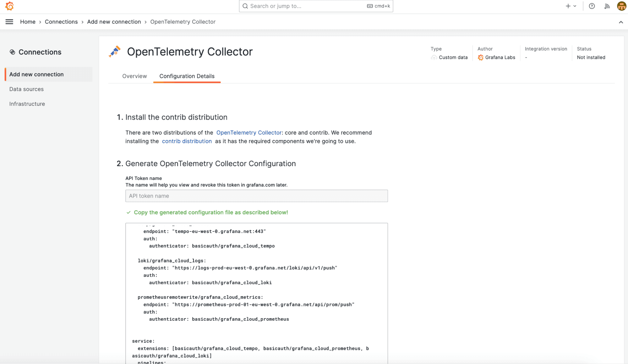Collapse the top bar with chevron
Image resolution: width=628 pixels, height=364 pixels.
[x=621, y=22]
